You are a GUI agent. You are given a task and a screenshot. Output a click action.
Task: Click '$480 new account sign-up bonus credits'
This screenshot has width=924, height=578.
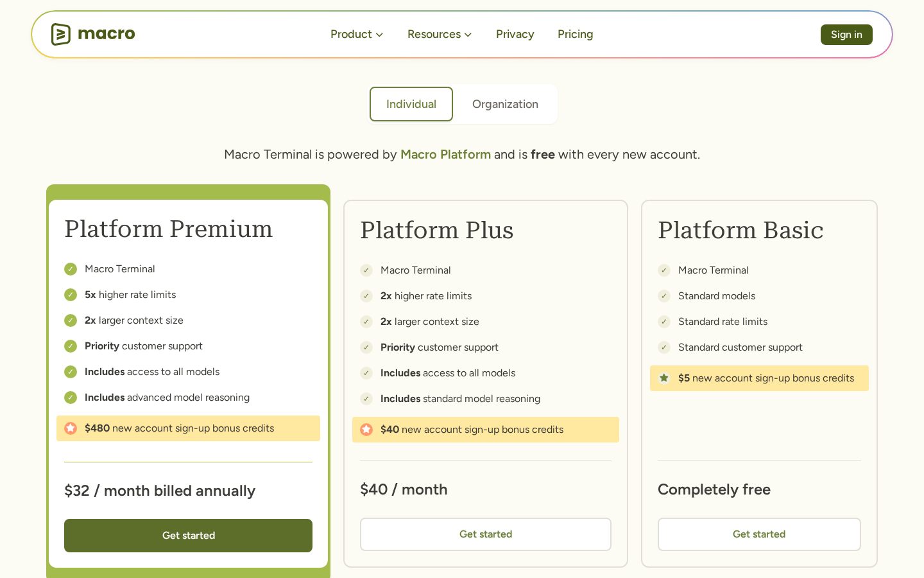[x=180, y=428]
